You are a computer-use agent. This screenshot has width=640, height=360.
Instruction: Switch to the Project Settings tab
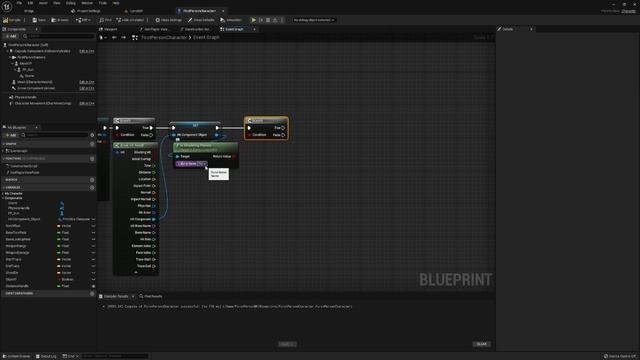tap(86, 11)
